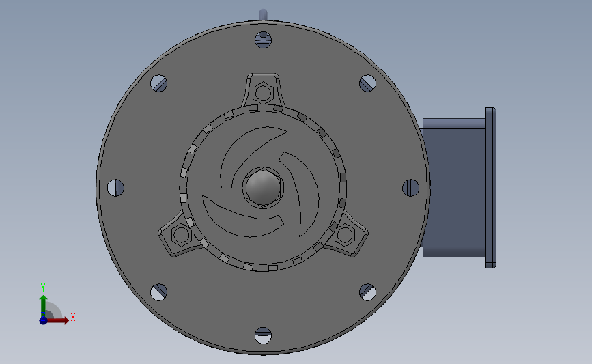Select the rightmost flange bolt hole
Screen dimensions: 592x364
[x=411, y=188]
